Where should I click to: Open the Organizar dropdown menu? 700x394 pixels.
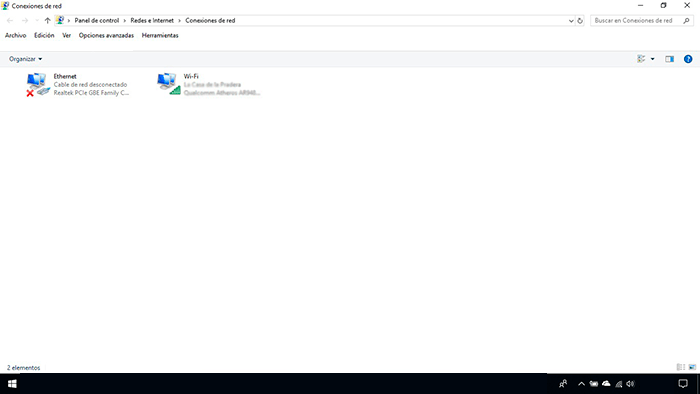coord(25,59)
